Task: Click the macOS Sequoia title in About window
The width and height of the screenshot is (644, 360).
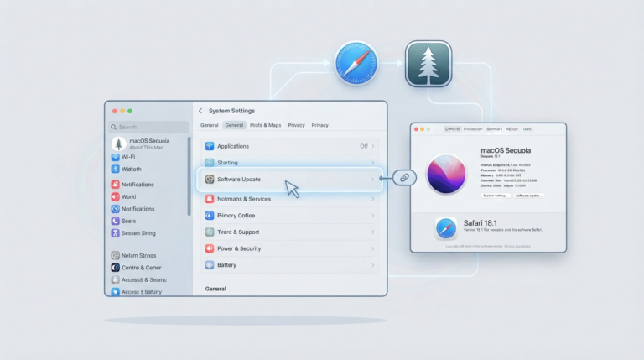Action: pos(506,150)
